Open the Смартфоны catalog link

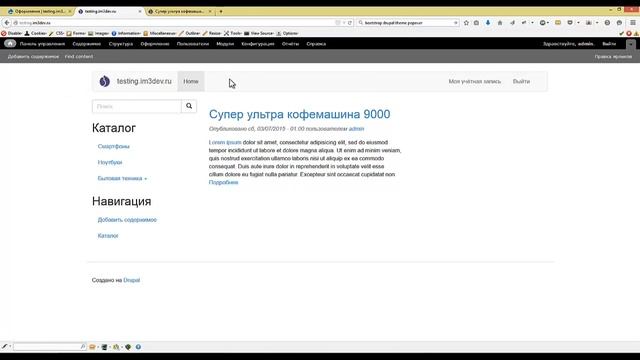pos(113,146)
